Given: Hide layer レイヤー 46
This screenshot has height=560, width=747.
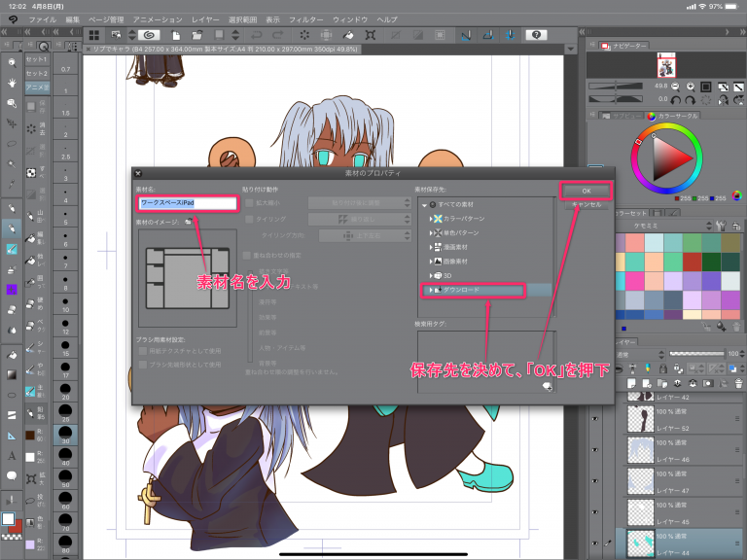Looking at the screenshot, I should click(x=595, y=450).
